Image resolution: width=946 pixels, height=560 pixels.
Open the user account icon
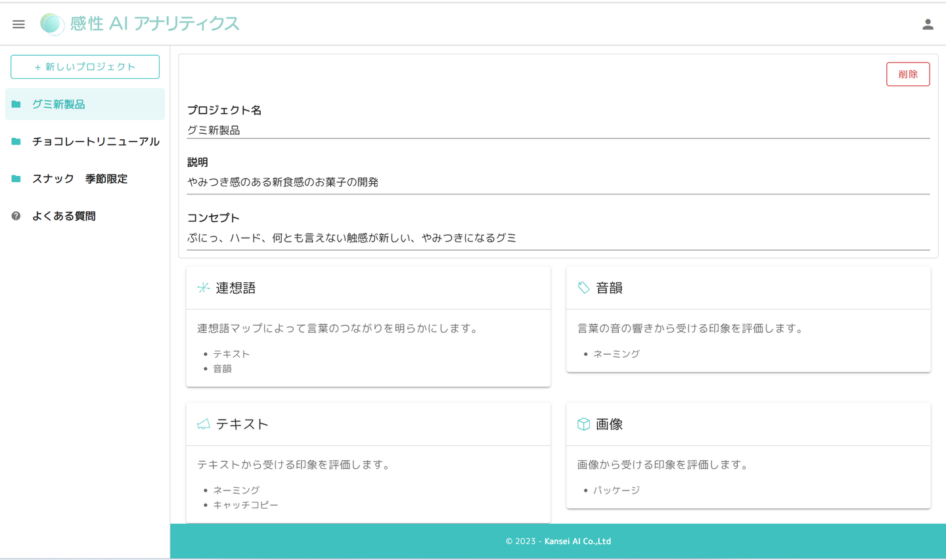pyautogui.click(x=928, y=24)
